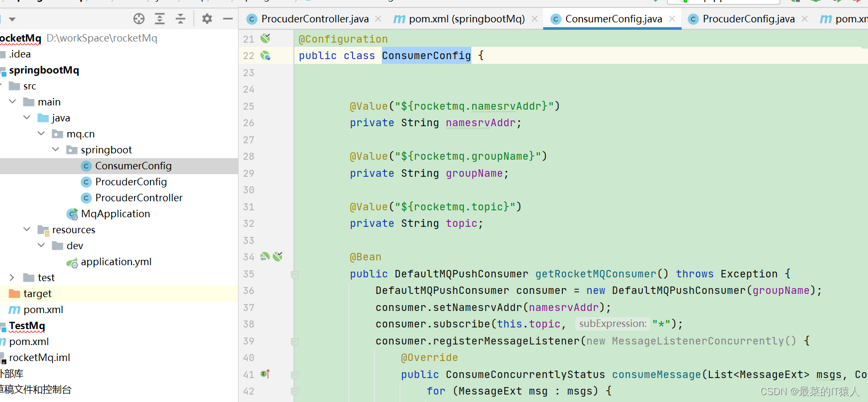
Task: Collapse the main folder in project tree
Action: 13,102
